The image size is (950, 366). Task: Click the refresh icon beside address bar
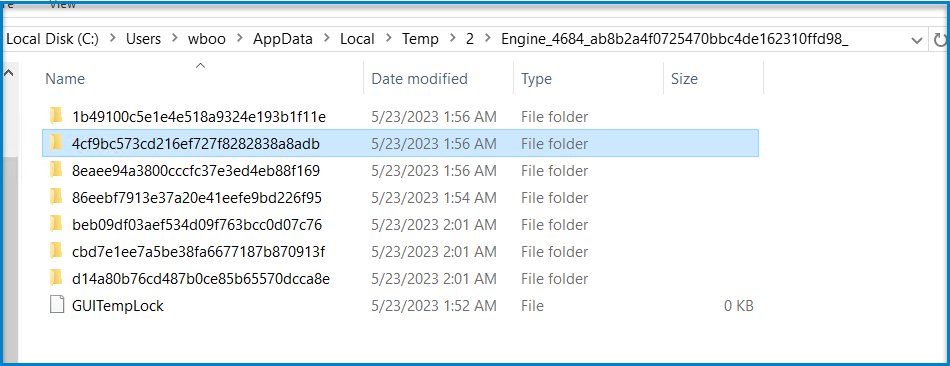[941, 39]
